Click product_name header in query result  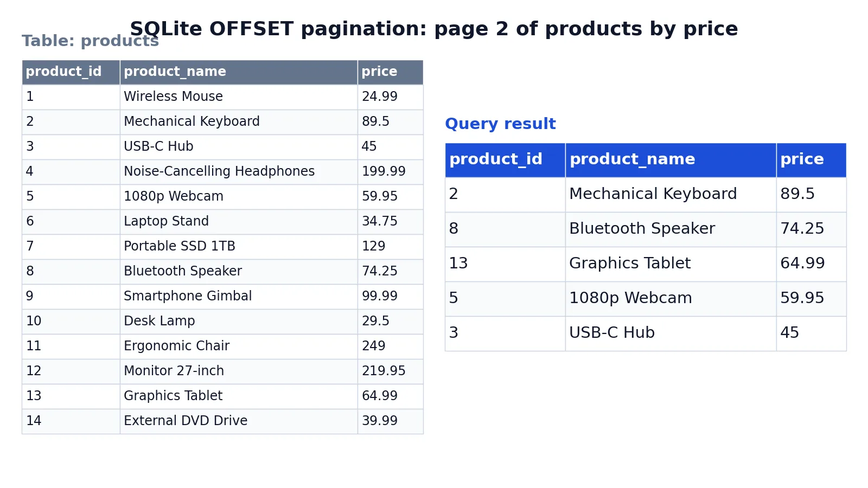coord(671,160)
